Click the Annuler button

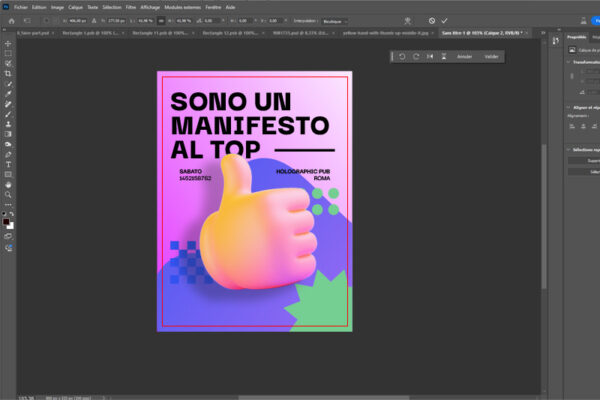[464, 57]
